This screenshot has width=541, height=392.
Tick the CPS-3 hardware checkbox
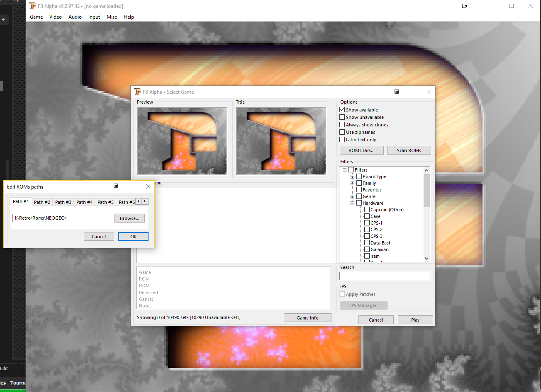tap(367, 236)
